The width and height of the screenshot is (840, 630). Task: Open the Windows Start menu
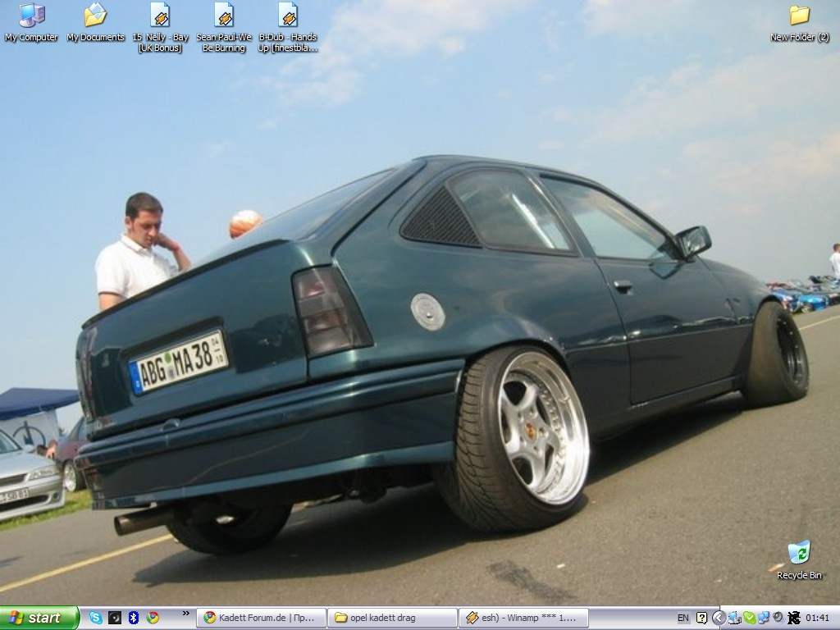(39, 618)
